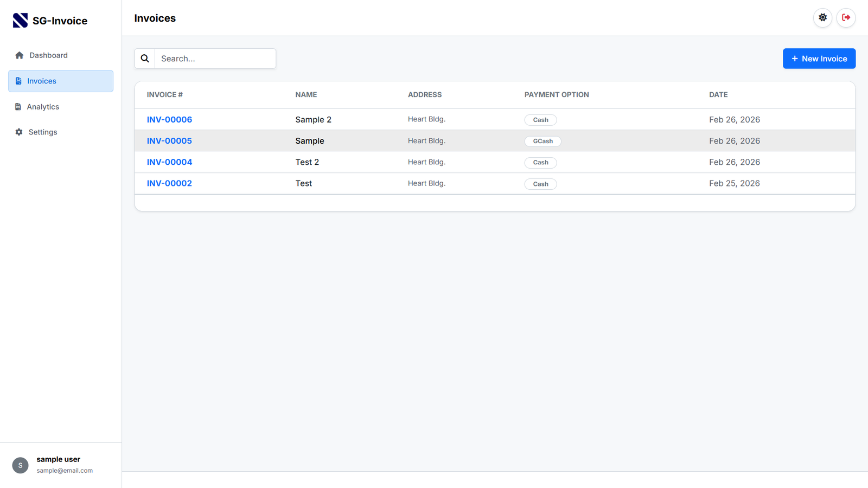The width and height of the screenshot is (868, 488).
Task: Click the settings gear in the top bar
Action: click(822, 17)
